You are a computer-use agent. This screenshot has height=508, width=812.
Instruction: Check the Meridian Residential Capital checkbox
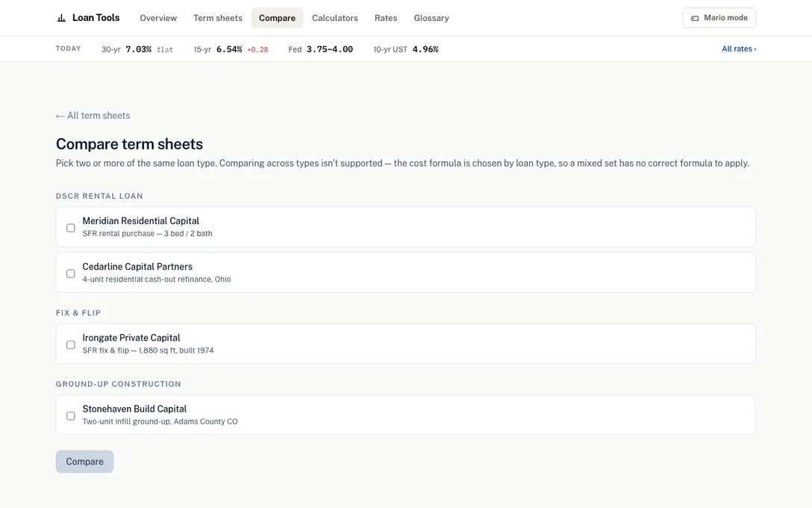tap(70, 228)
